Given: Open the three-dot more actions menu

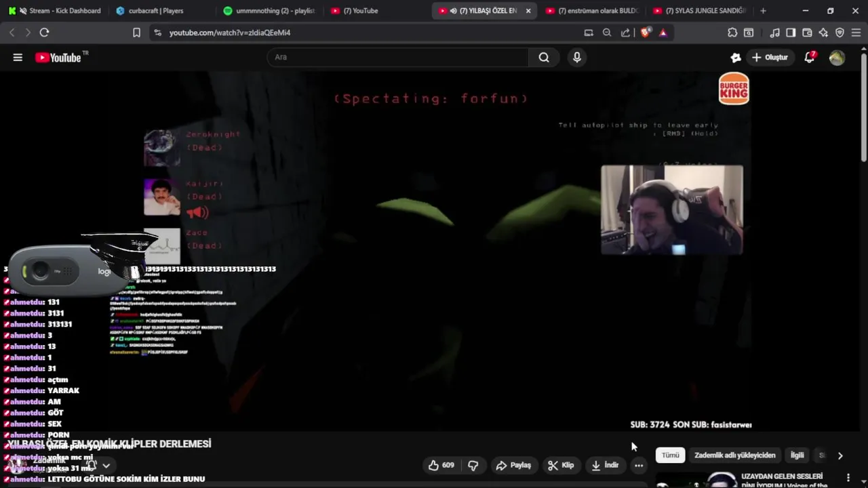Looking at the screenshot, I should 639,465.
